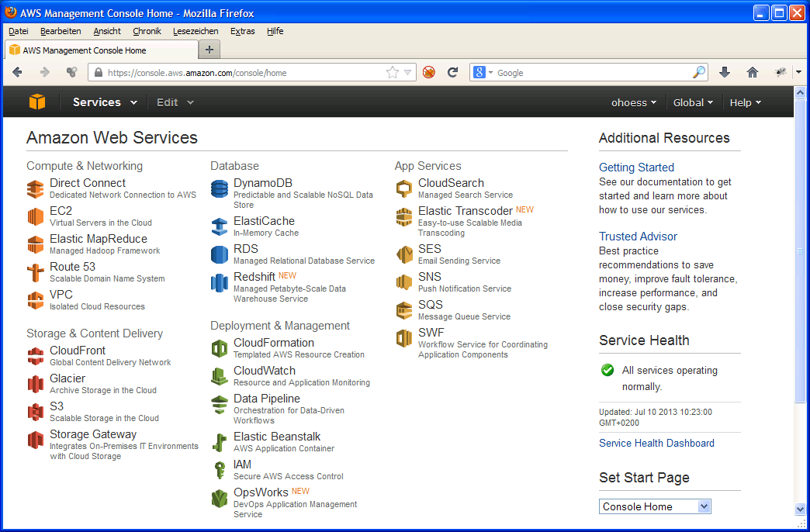Open the EC2 service icon

click(35, 217)
